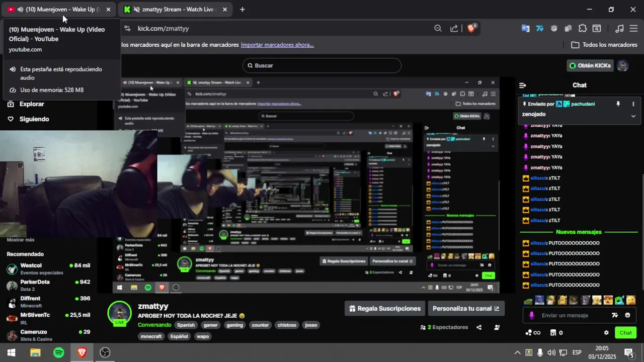Open MrStivenTc recommended channel
Viewport: 644px width, 362px height.
(x=48, y=319)
